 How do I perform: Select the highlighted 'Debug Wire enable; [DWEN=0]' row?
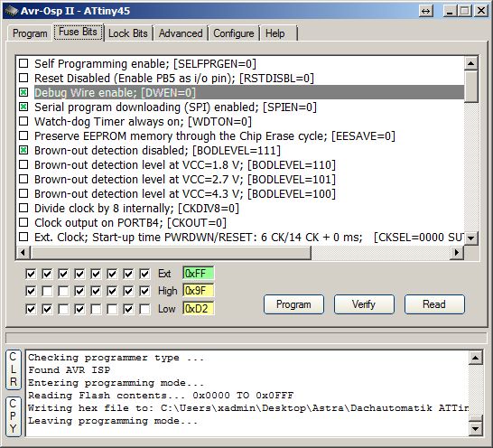pos(249,92)
